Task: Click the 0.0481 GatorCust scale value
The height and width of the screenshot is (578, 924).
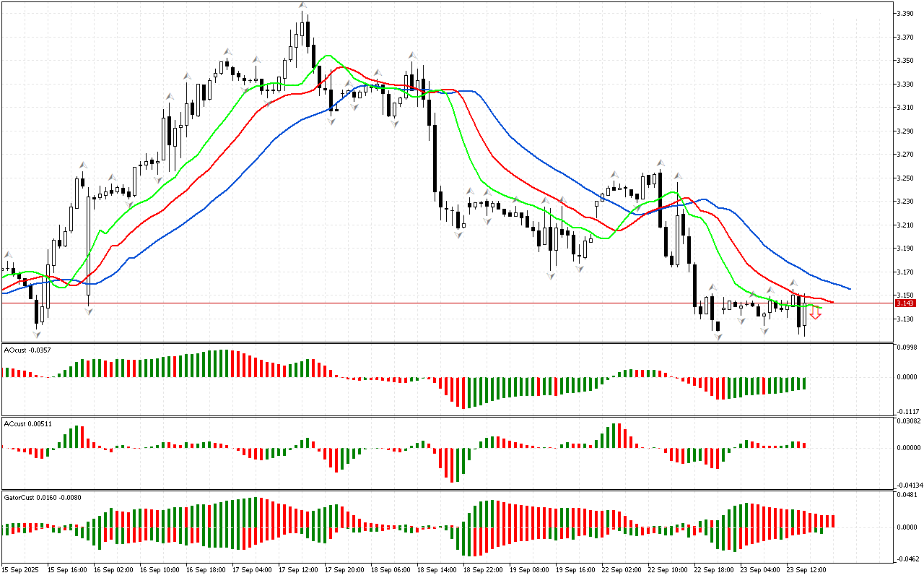Action: (907, 495)
